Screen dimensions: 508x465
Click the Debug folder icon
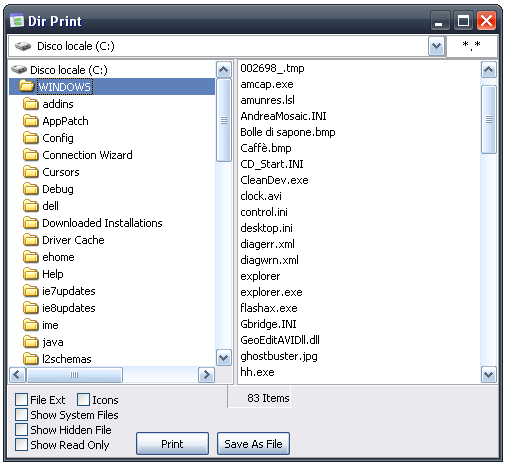tap(31, 189)
